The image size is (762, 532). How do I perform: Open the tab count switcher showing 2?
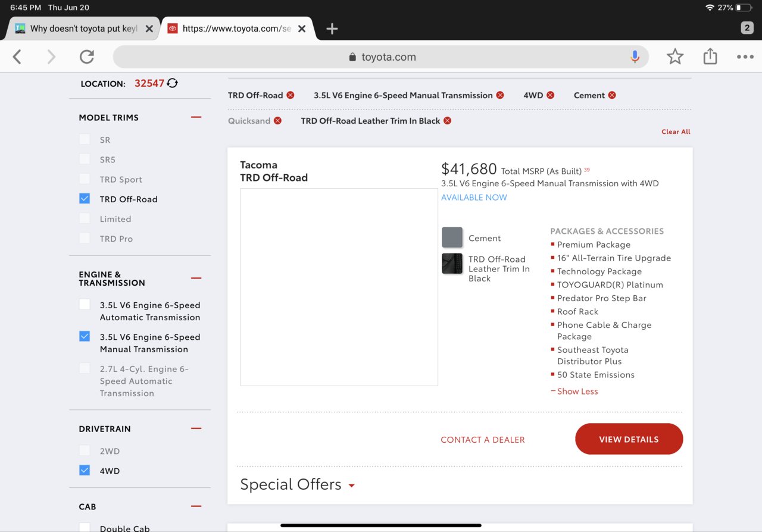[747, 28]
